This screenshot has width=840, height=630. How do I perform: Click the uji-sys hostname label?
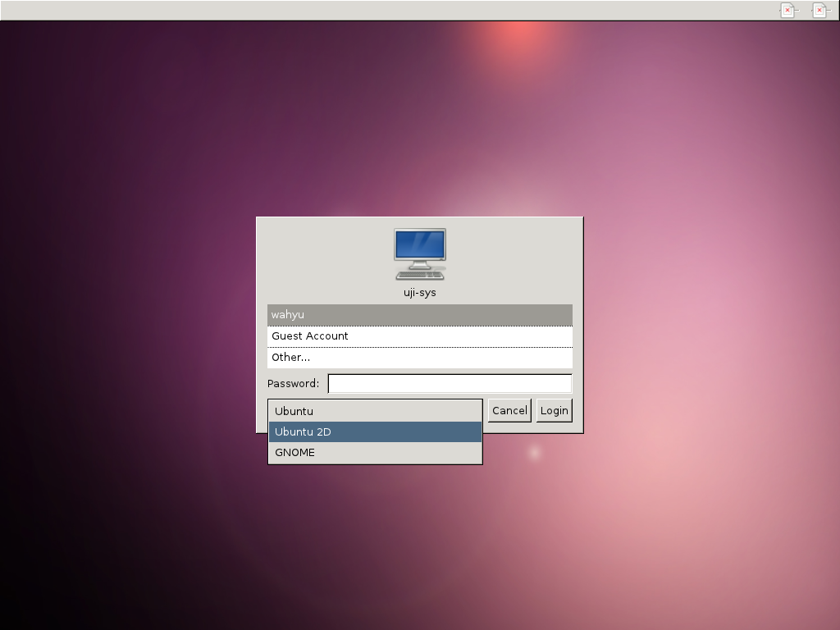point(419,293)
